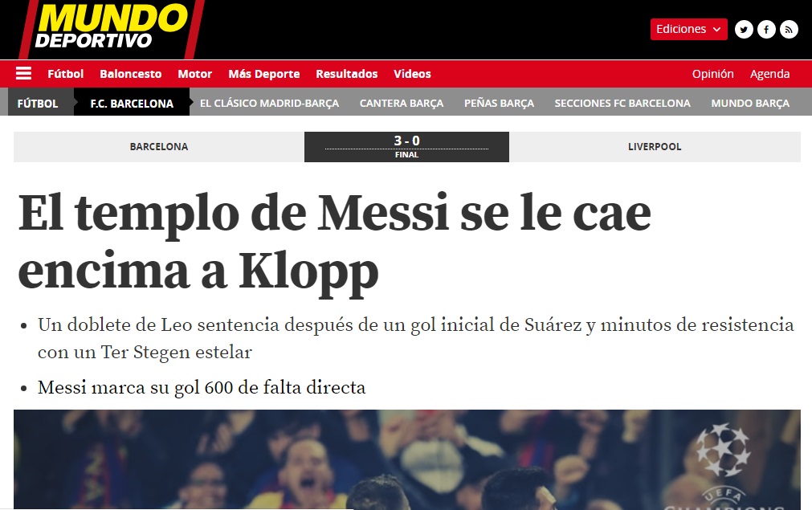Go to Resultados page
Image resolution: width=812 pixels, height=510 pixels.
point(346,74)
